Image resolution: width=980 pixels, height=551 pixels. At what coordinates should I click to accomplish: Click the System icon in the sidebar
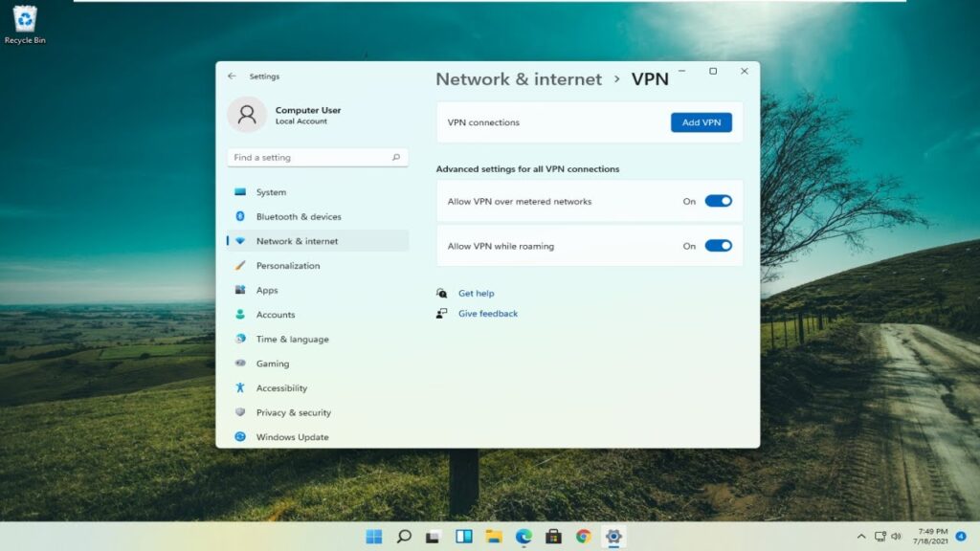[240, 192]
